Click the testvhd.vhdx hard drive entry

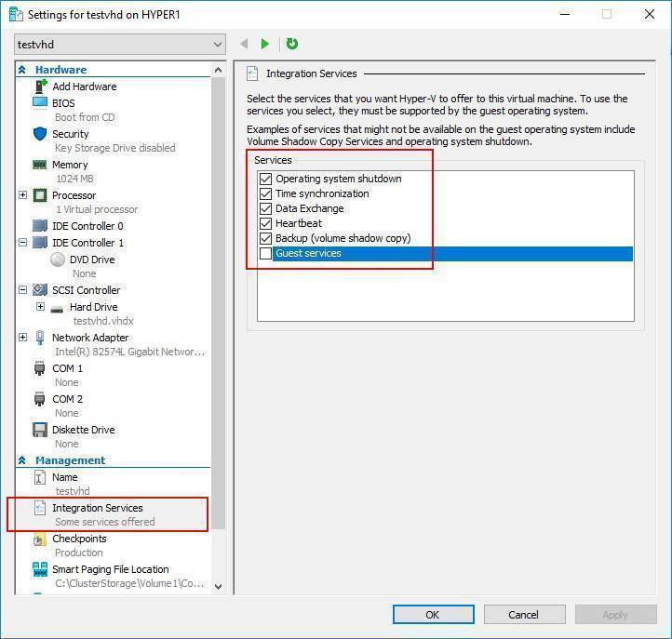(x=103, y=321)
